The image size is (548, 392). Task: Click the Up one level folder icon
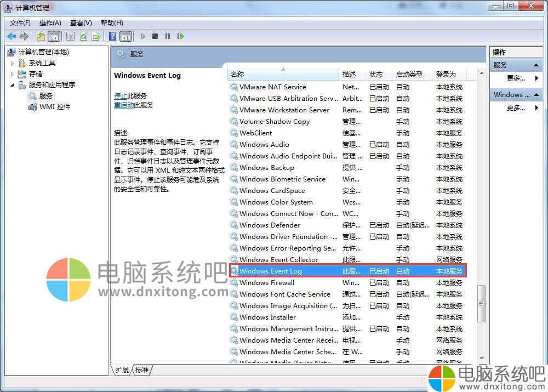tap(41, 36)
